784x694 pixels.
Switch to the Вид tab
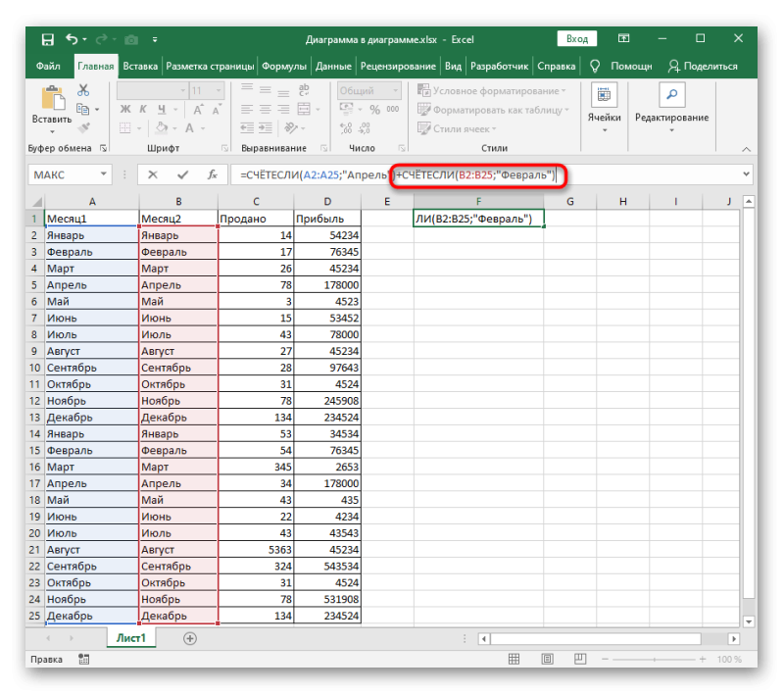click(453, 66)
